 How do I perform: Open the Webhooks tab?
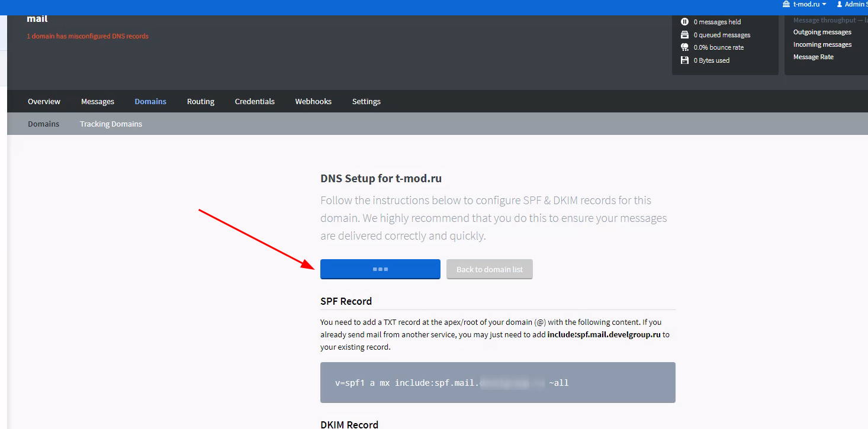(x=313, y=101)
